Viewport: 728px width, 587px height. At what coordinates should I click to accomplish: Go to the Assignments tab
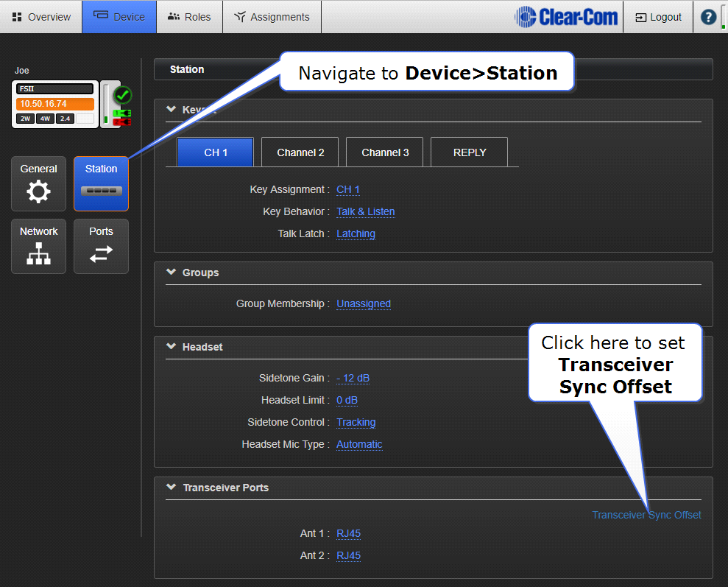272,17
